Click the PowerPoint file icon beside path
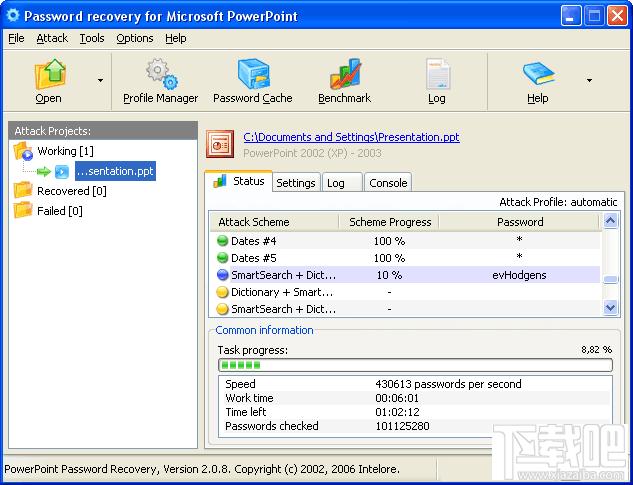633x485 pixels. tap(220, 144)
